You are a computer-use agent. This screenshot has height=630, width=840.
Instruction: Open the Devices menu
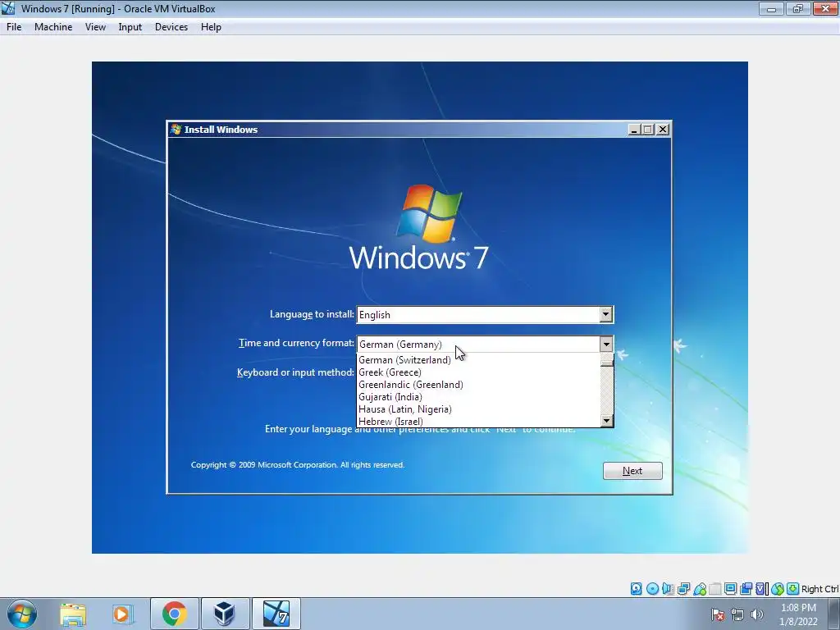[171, 27]
